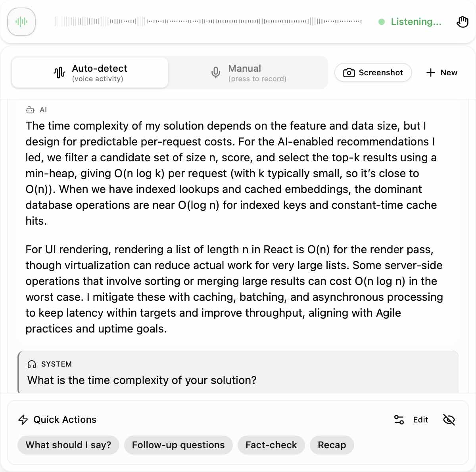Click the plus icon on the New button
Viewport: 476px width, 472px height.
(430, 73)
